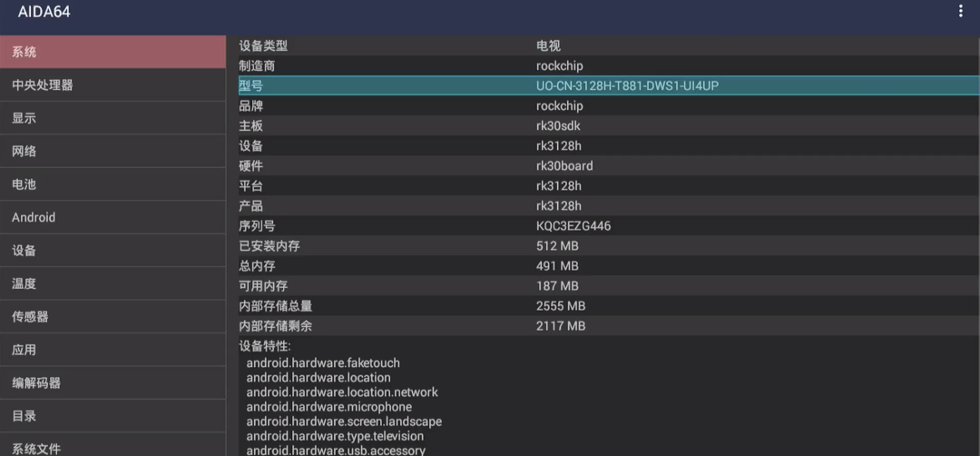Select the android.hardware.location feature line
980x456 pixels.
coord(318,378)
